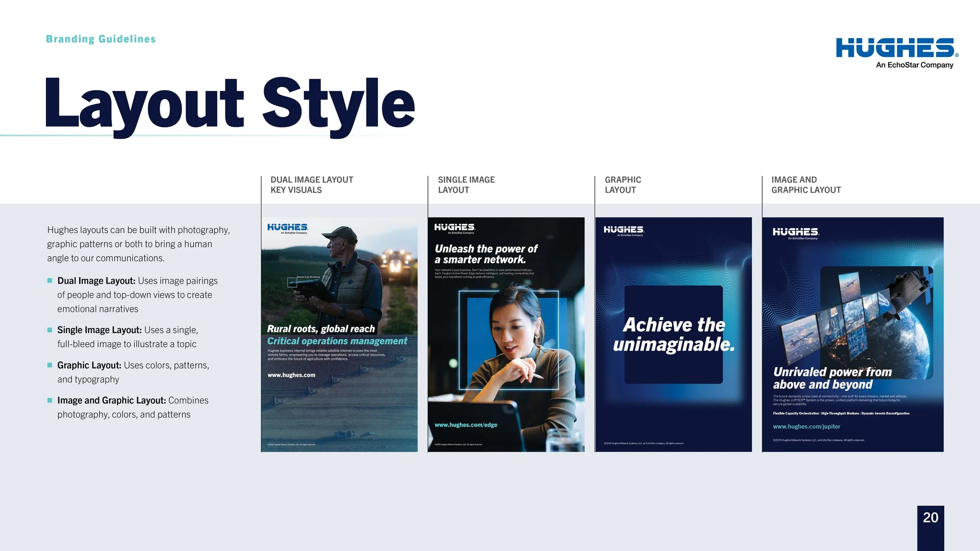The width and height of the screenshot is (980, 551).
Task: Click the www.hughes.com link on farmer poster
Action: click(291, 375)
